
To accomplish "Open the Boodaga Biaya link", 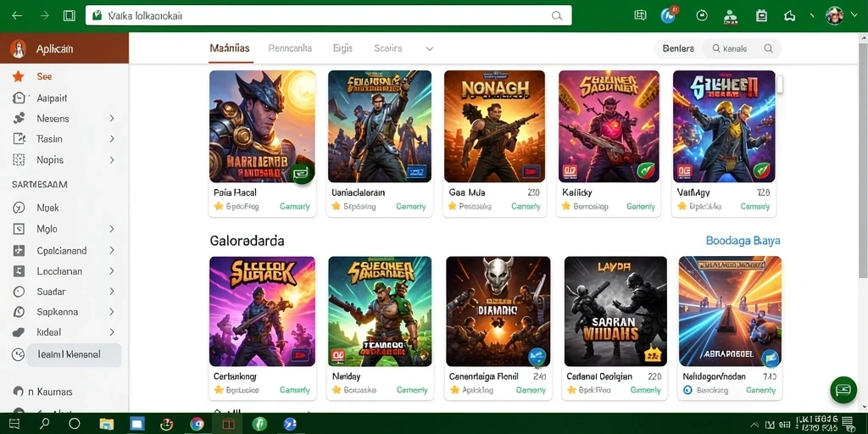I will coord(743,241).
